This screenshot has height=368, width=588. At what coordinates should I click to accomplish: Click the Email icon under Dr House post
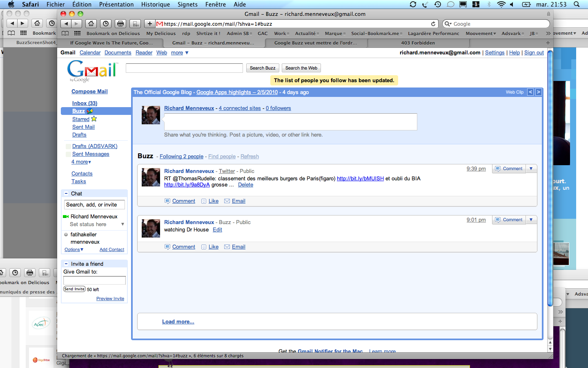pyautogui.click(x=227, y=247)
